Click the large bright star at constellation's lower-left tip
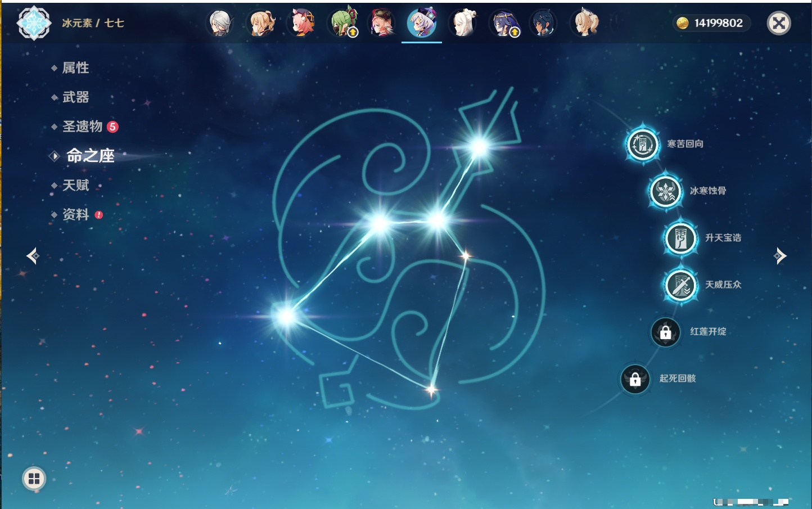The image size is (812, 509). pyautogui.click(x=286, y=316)
